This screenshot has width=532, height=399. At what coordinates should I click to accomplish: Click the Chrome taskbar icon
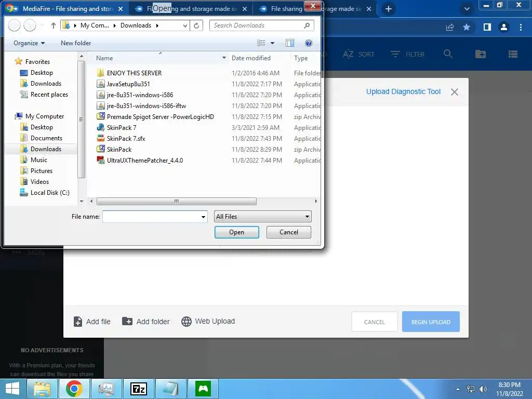(74, 389)
